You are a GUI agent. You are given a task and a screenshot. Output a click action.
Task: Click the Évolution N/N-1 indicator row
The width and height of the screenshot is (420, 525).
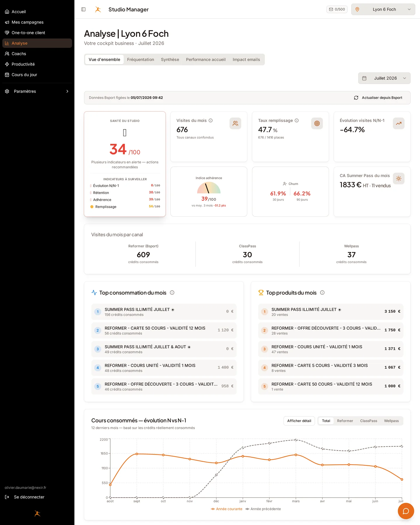pos(125,186)
